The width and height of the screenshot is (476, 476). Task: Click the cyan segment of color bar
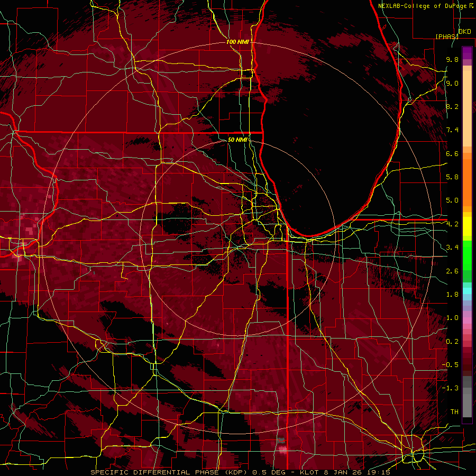point(467,291)
